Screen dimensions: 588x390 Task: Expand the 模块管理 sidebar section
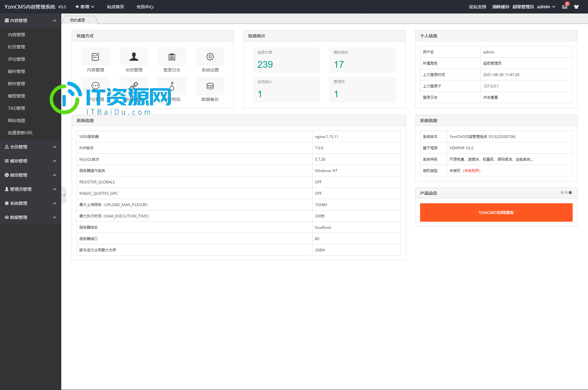coord(31,161)
